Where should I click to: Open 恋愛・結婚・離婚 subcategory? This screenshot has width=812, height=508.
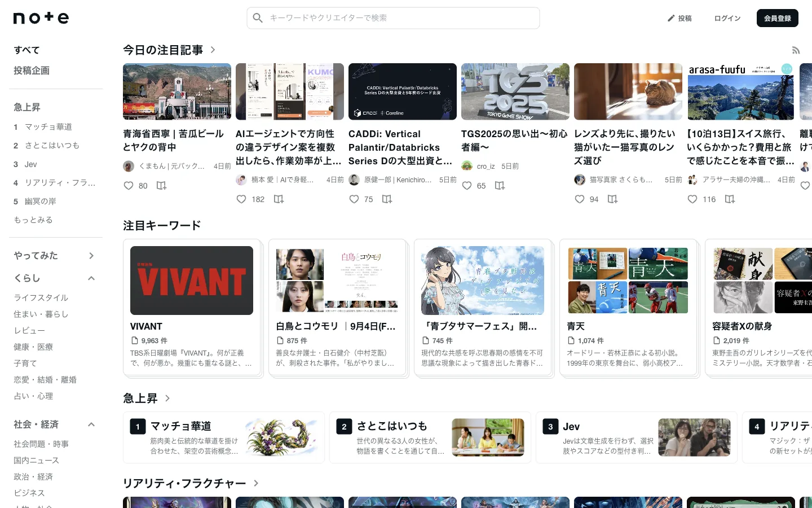pos(45,379)
